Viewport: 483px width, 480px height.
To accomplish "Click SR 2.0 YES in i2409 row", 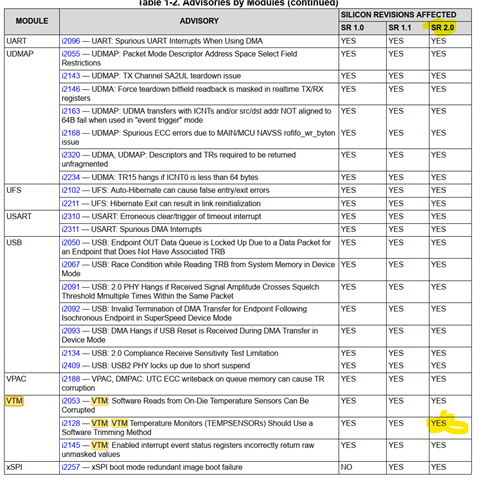I will point(438,366).
